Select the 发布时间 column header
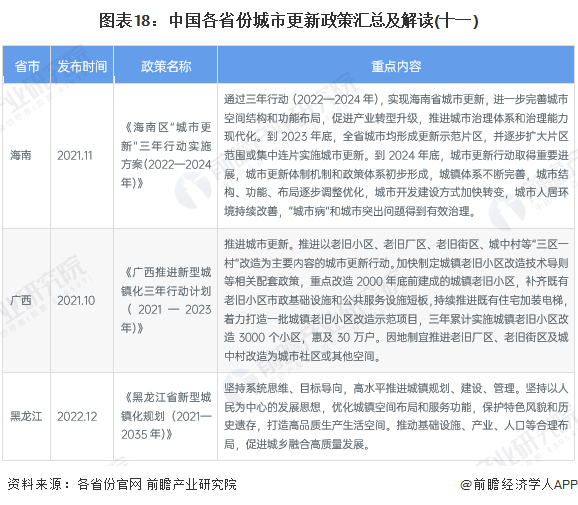Viewport: 578px width, 505px height. (x=82, y=66)
